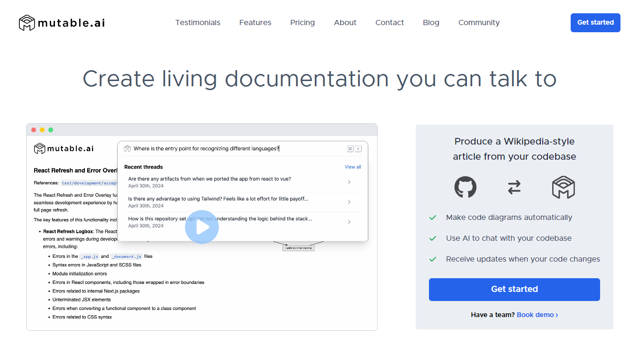Click the _app.js code reference
This screenshot has height=364, width=638.
[89, 256]
